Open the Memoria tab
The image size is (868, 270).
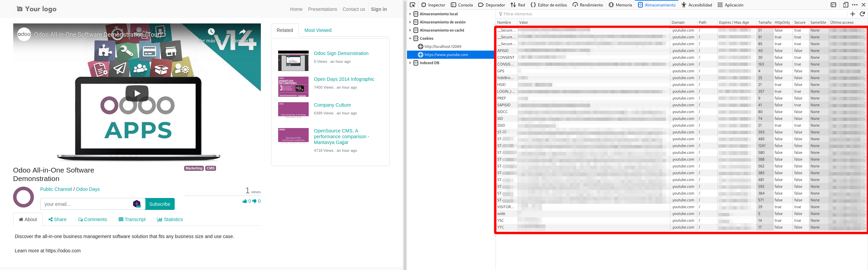620,5
